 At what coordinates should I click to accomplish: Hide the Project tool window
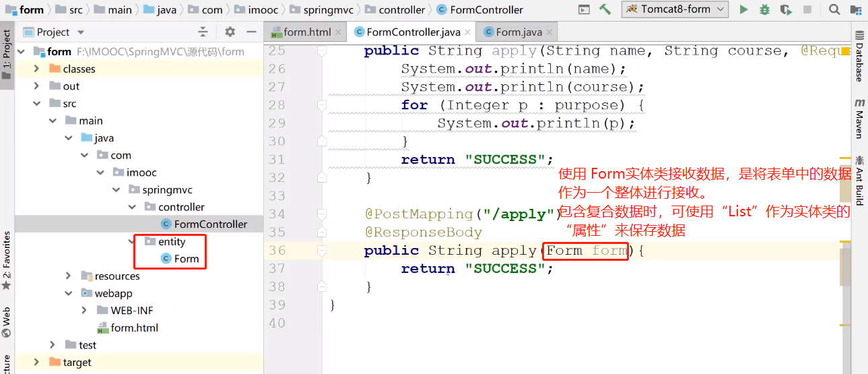(x=251, y=32)
